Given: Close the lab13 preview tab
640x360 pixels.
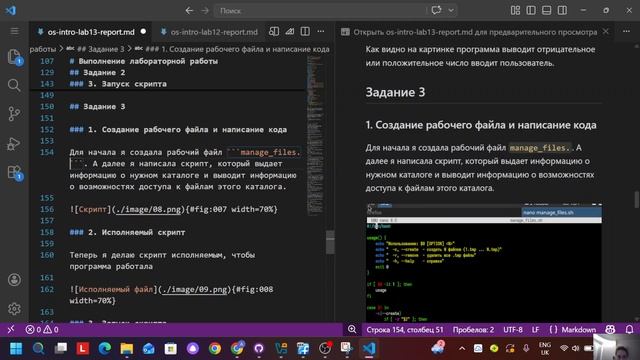Looking at the screenshot, I should [x=605, y=31].
